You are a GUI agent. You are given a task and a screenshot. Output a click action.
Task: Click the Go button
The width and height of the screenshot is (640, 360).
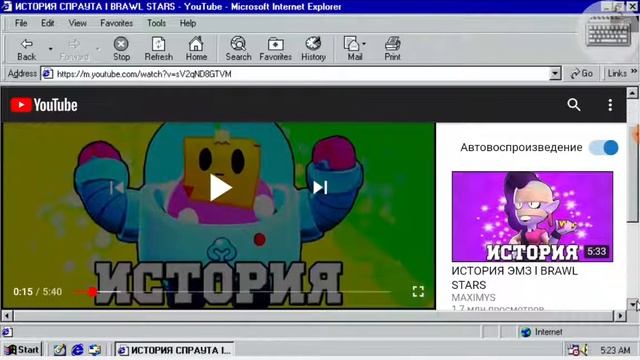pos(582,73)
